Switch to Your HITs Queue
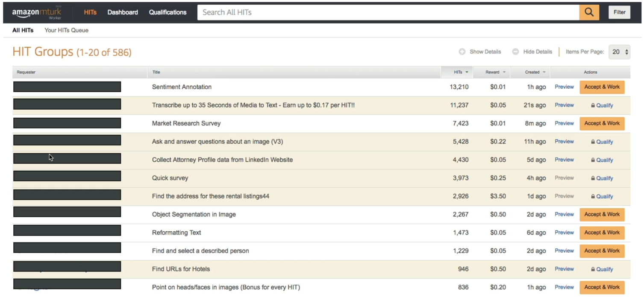The image size is (644, 297). 66,30
